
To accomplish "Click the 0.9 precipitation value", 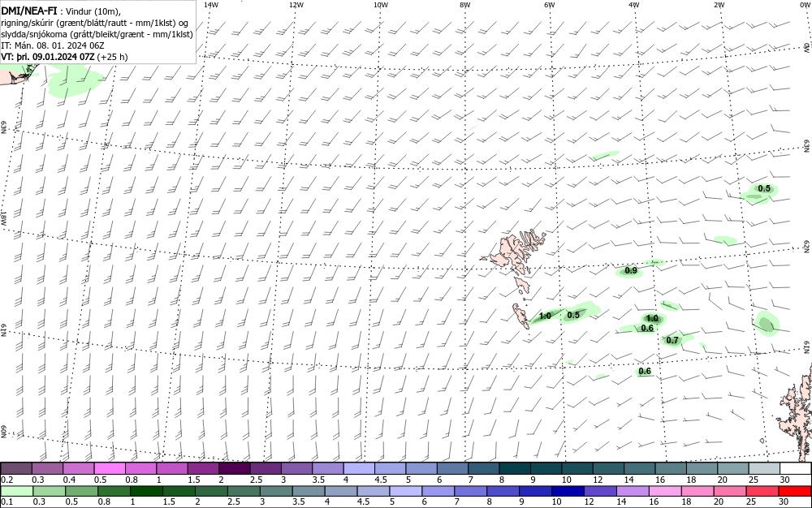I will tap(631, 270).
